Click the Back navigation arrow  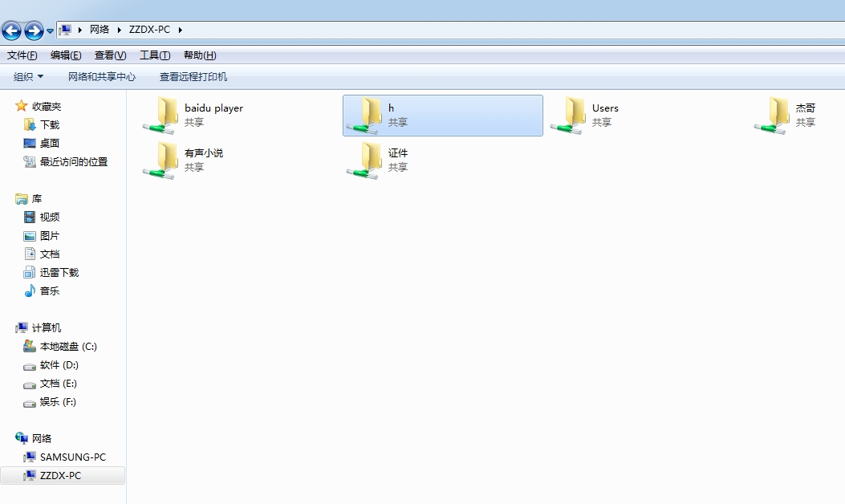[x=11, y=30]
